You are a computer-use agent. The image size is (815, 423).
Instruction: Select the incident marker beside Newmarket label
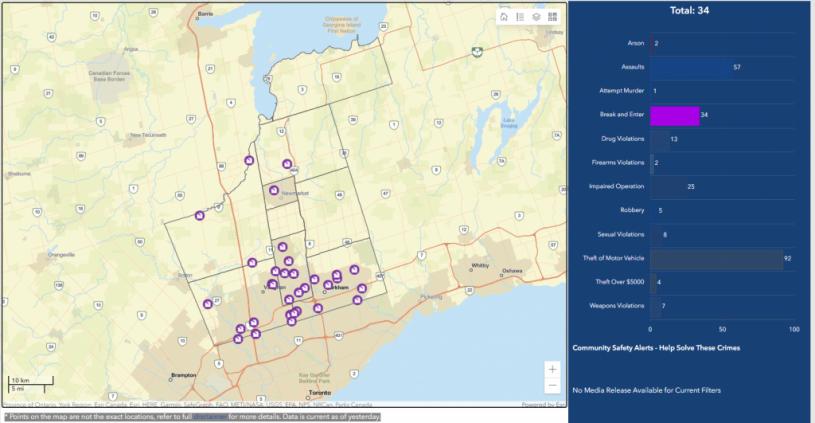pyautogui.click(x=274, y=188)
